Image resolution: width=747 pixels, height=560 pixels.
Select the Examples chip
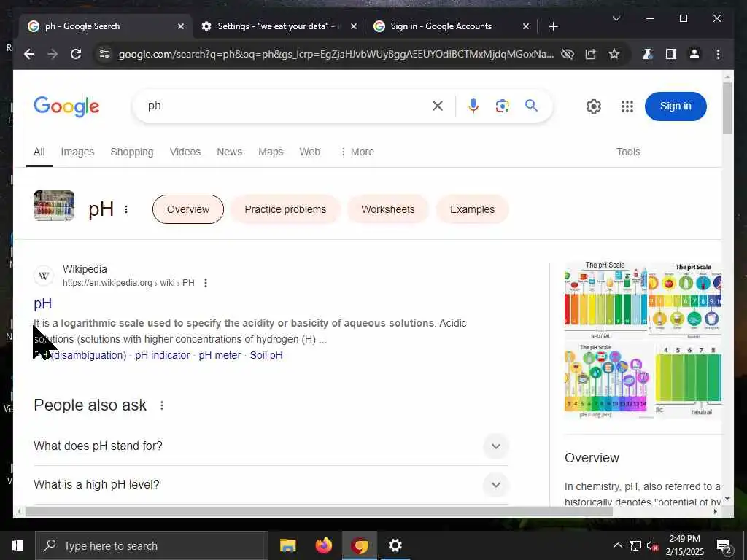coord(472,209)
